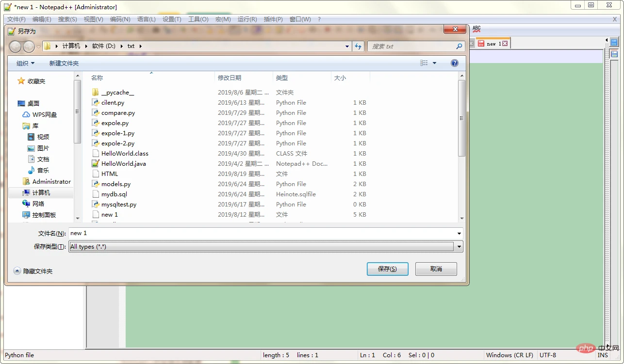Screen dimensions: 624x364
Task: Select the compare.py Python file
Action: [118, 113]
